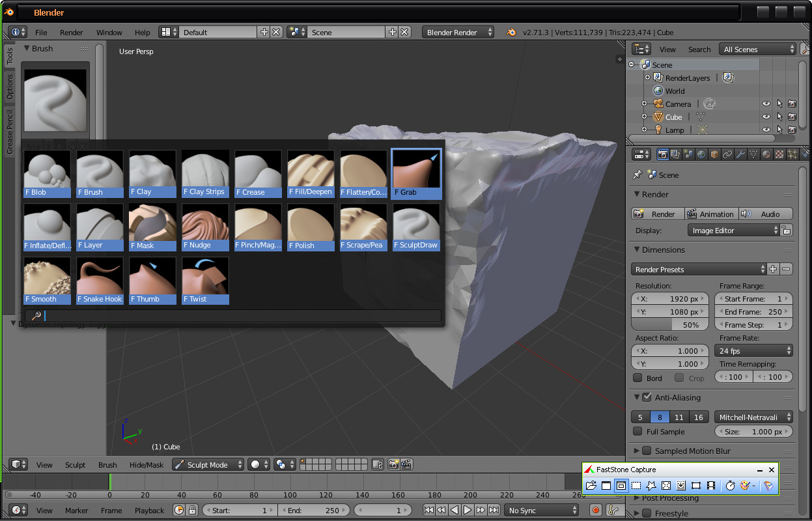
Task: Pick the Fill/Deepen brush
Action: (311, 174)
